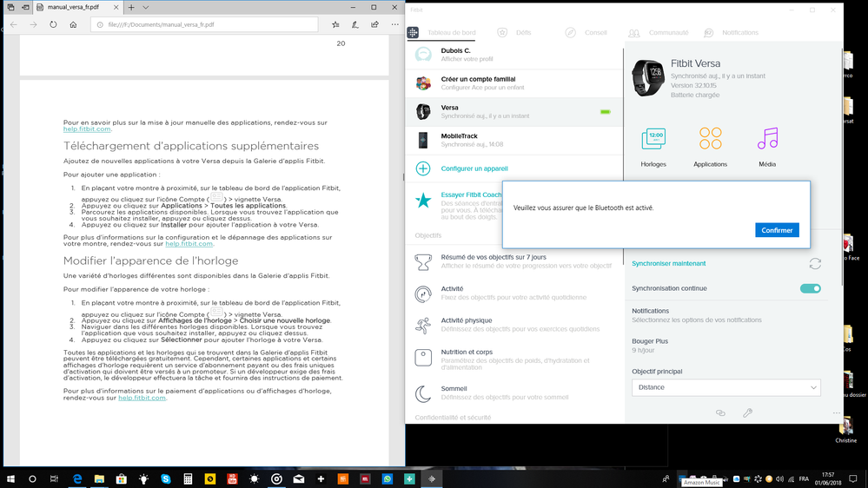This screenshot has height=488, width=868.
Task: Select the Versa device row
Action: (x=514, y=112)
